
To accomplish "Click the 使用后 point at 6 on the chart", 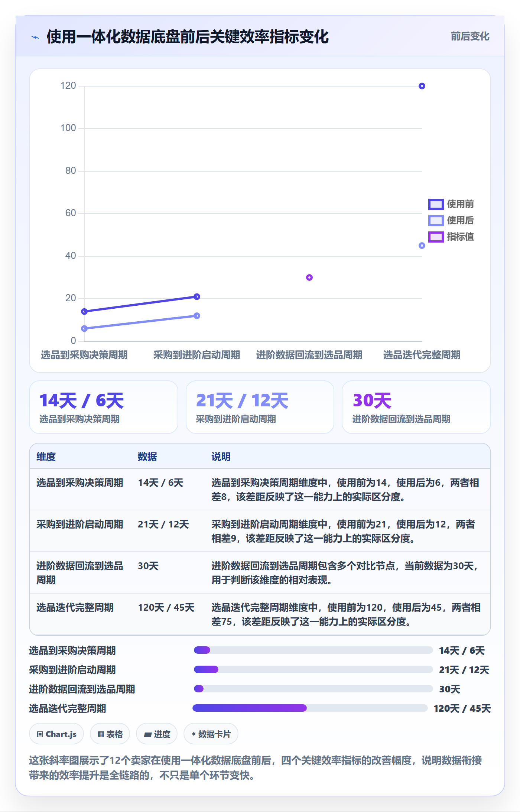I will tap(84, 328).
